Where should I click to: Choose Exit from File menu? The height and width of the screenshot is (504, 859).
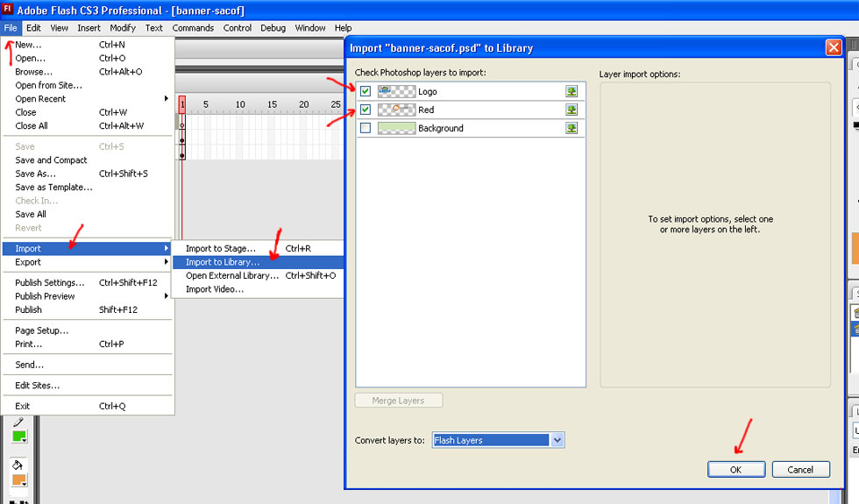coord(88,406)
